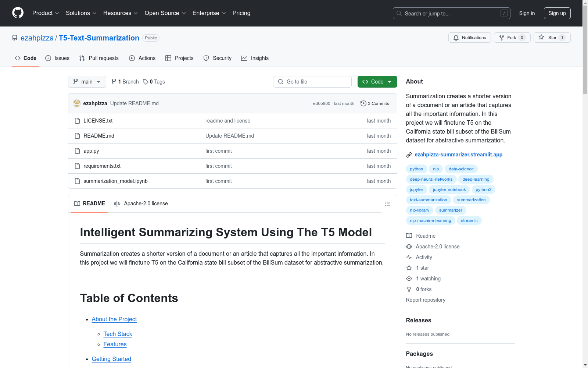Screen dimensions: 588x368
Task: Click the repository icon beside ezahpizza
Action: (x=15, y=38)
